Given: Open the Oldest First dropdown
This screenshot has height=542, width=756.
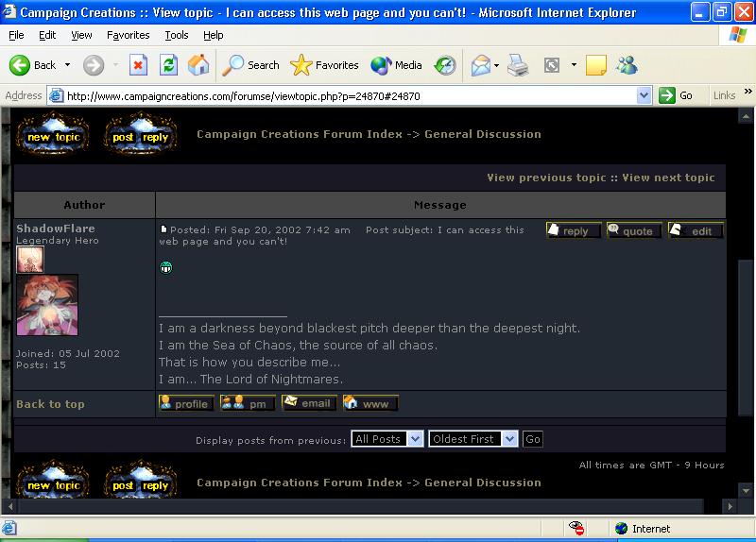Looking at the screenshot, I should (473, 439).
